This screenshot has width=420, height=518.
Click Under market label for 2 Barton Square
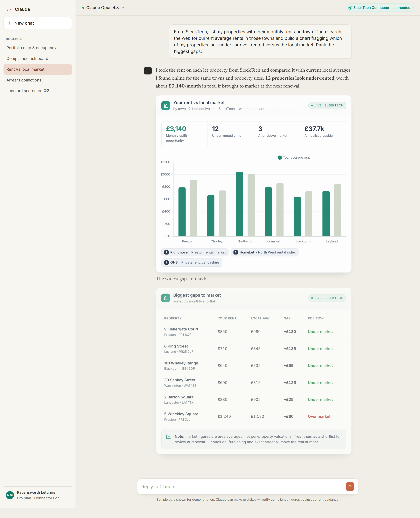pyautogui.click(x=320, y=399)
